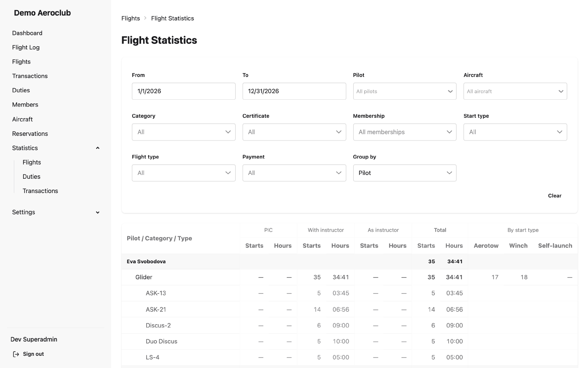Click Pilot / Category / Type header
The width and height of the screenshot is (588, 368).
[160, 238]
